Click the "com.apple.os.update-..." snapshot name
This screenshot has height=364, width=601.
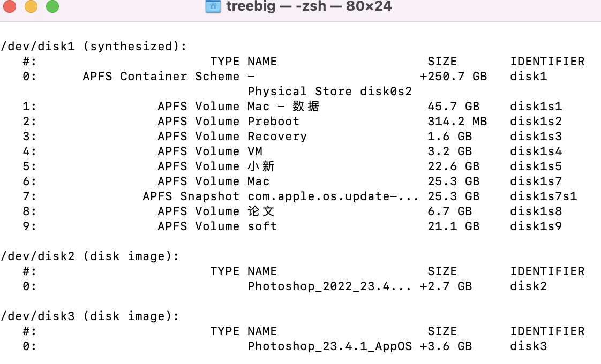tap(333, 196)
